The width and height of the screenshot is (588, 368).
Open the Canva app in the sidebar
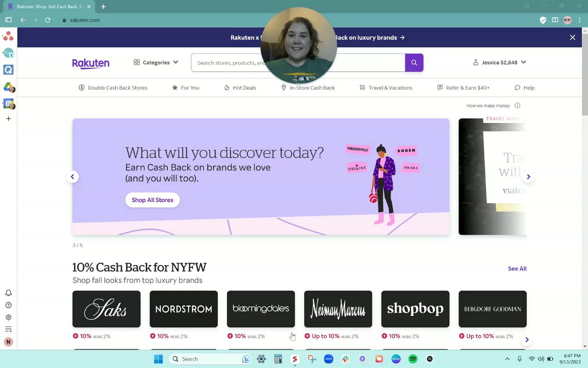click(x=8, y=53)
